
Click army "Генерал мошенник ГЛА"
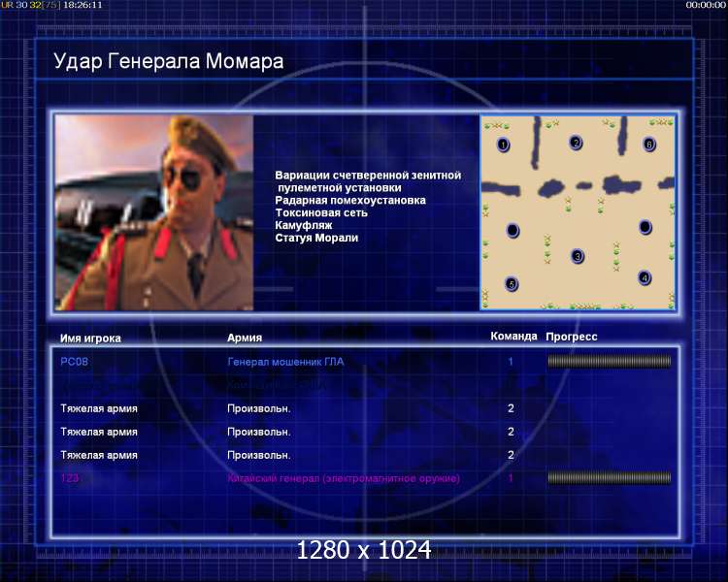pos(285,362)
